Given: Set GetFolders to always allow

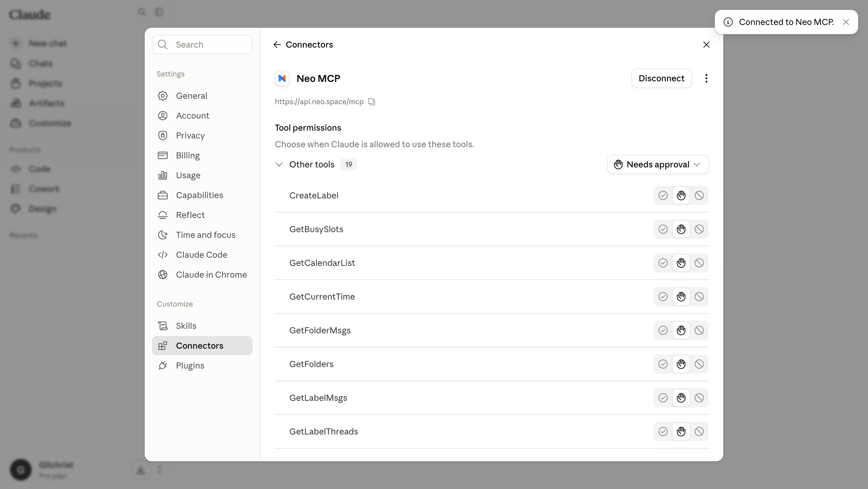Looking at the screenshot, I should (663, 364).
